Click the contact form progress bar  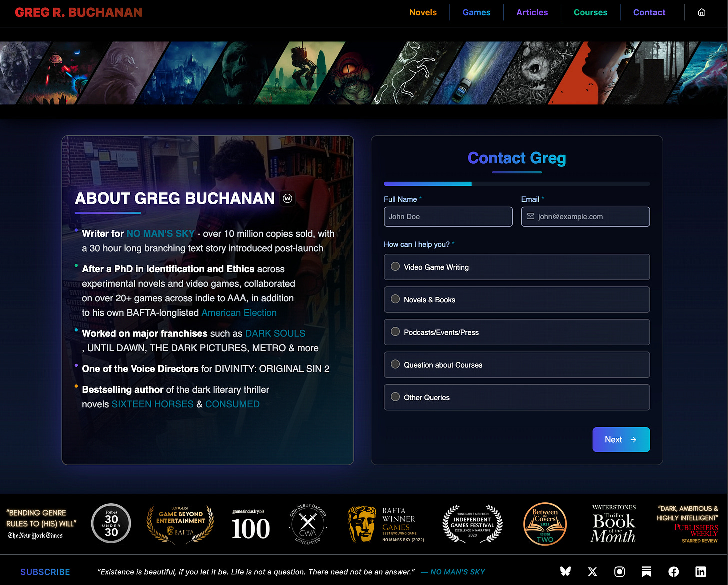(517, 184)
